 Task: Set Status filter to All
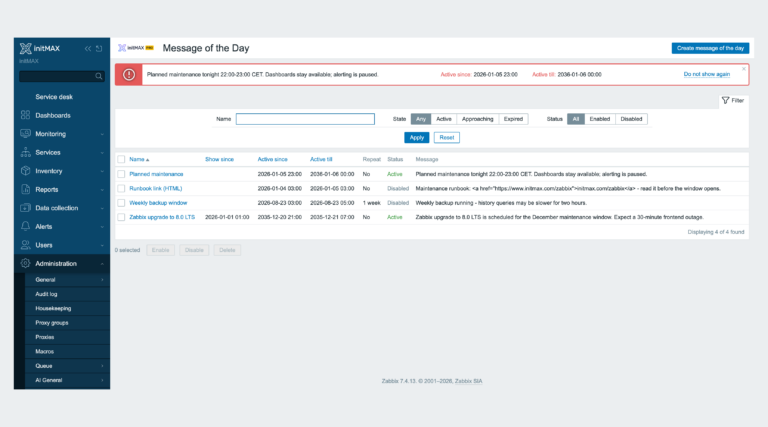coord(576,119)
